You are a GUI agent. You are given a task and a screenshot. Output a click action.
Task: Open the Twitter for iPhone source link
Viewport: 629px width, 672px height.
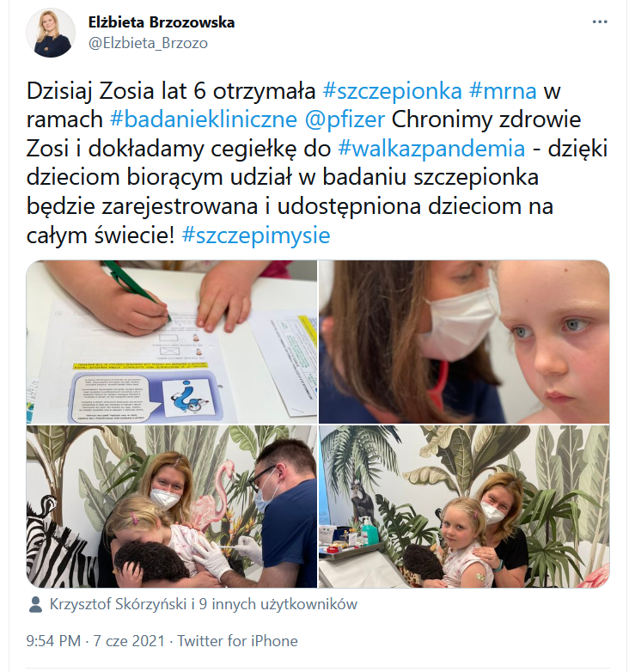pyautogui.click(x=237, y=641)
